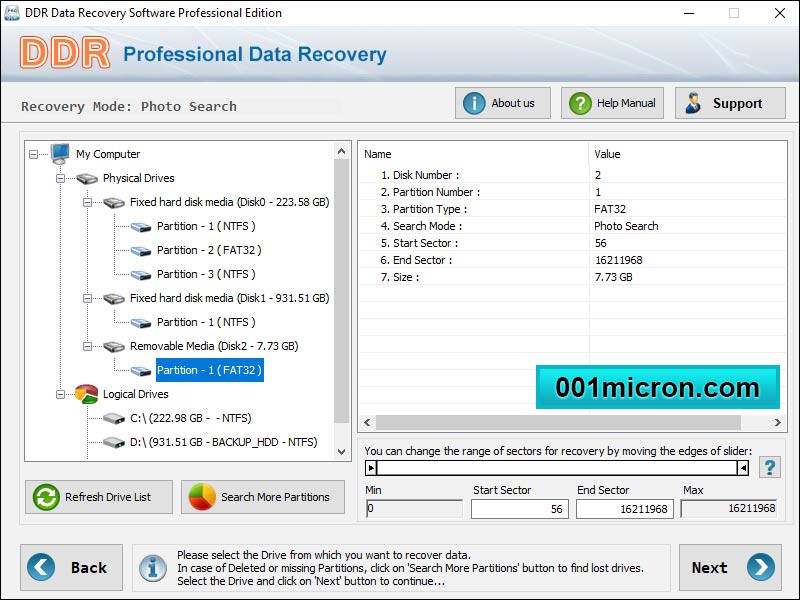This screenshot has width=800, height=600.
Task: Select Partition - 2 (FAT32) under Disk0
Action: [x=208, y=250]
